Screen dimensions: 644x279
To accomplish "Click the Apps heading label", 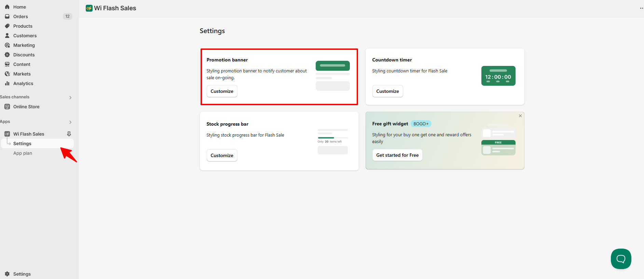I will click(5, 122).
